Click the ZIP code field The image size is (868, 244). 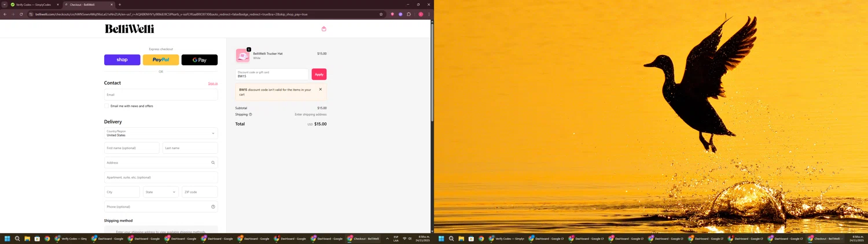(x=200, y=192)
